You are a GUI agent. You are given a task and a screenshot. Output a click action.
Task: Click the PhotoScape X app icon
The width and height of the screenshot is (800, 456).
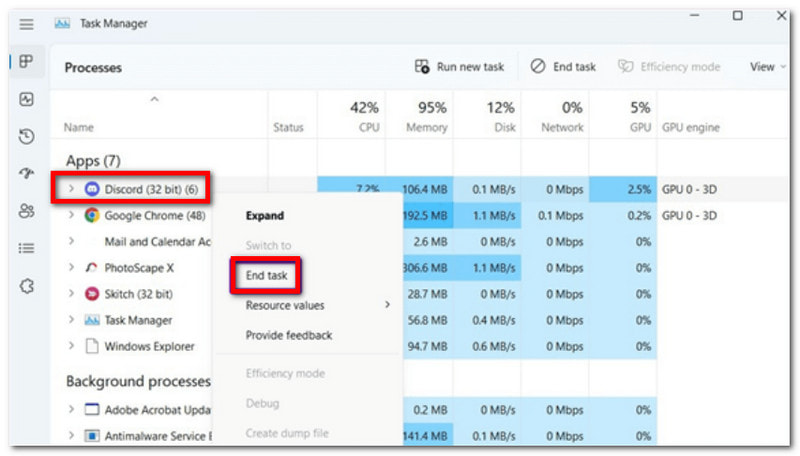click(x=92, y=268)
